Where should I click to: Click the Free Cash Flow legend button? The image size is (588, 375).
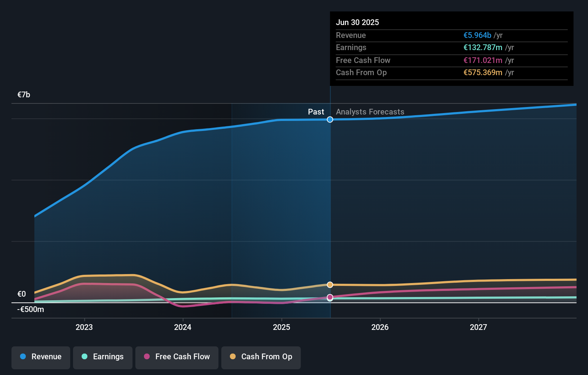[x=177, y=357]
